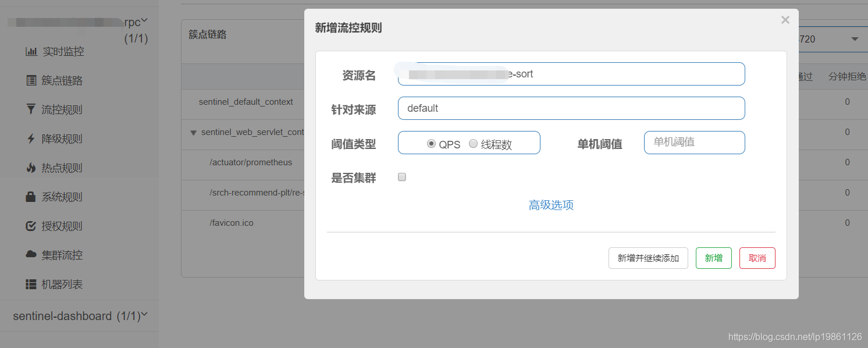868x348 pixels.
Task: Collapse the sentinel_web_servlet_context tree node
Action: (193, 133)
